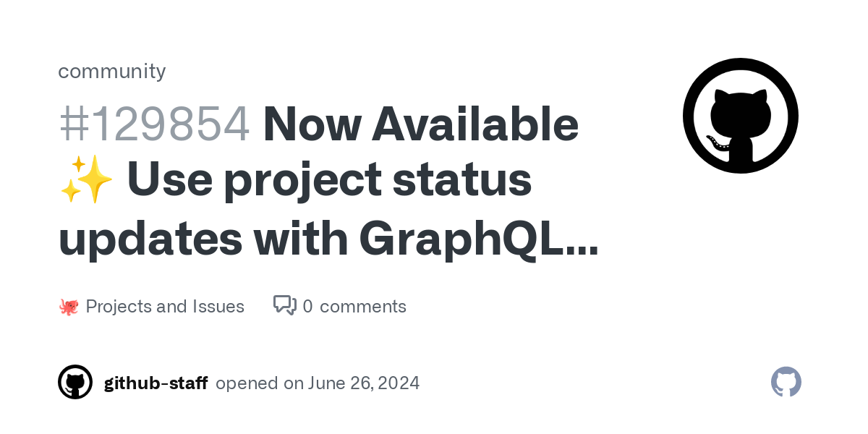Open the github-staff username profile
Image resolution: width=868 pixels, height=434 pixels.
(156, 383)
